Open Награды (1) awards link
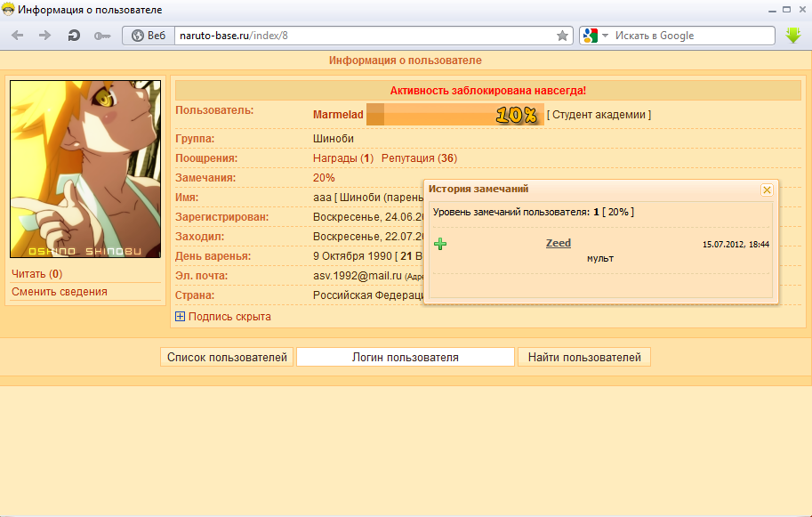 tap(342, 158)
